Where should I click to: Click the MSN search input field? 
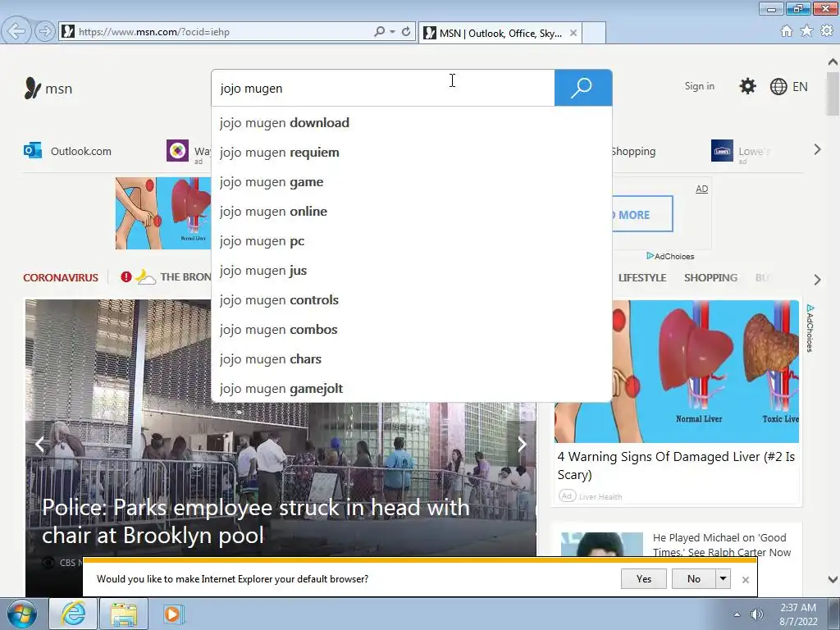(383, 88)
